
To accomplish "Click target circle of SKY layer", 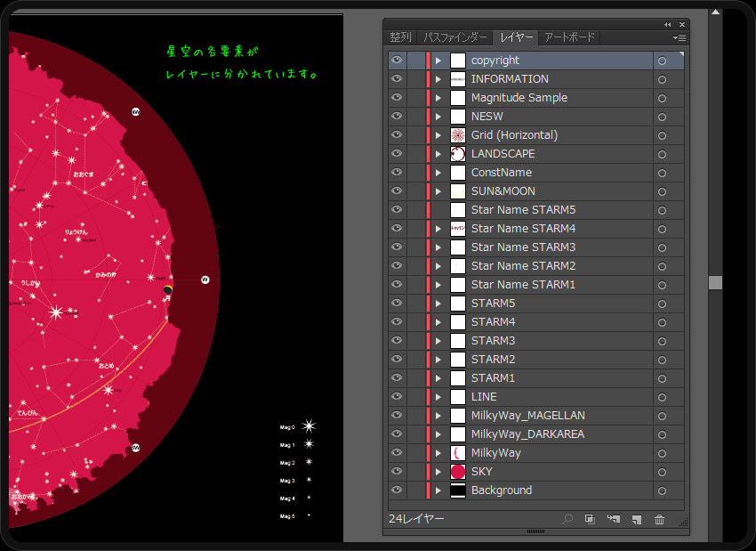I will 662,473.
